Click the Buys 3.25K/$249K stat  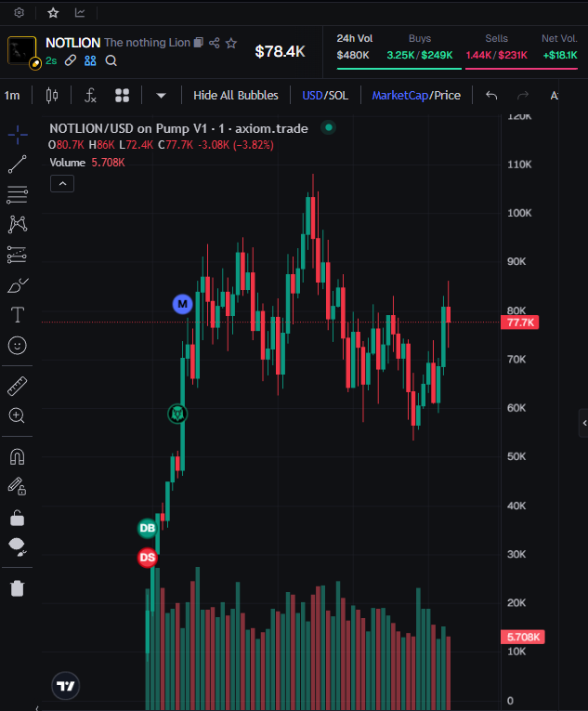click(x=420, y=47)
